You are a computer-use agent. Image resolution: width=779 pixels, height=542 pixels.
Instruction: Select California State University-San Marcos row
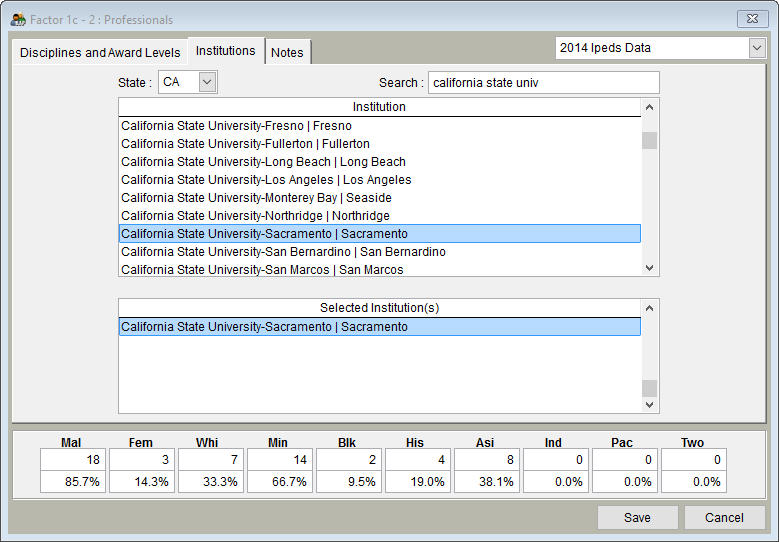click(x=380, y=269)
